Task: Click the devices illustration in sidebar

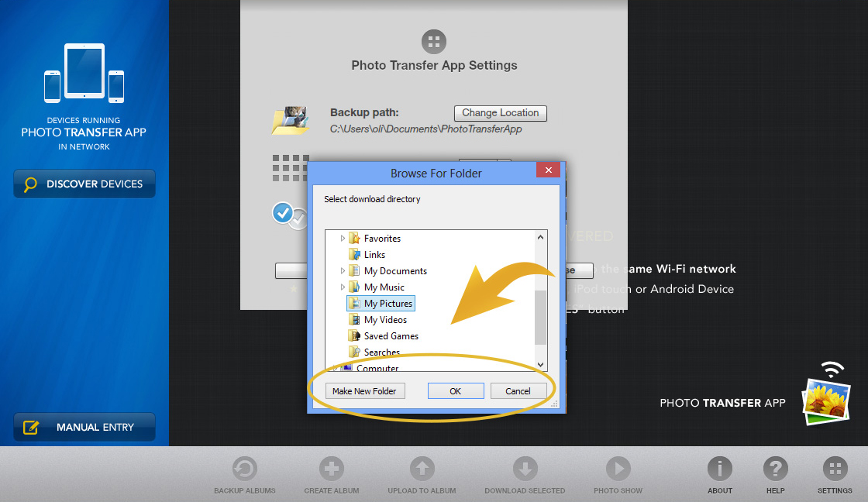Action: (84, 73)
